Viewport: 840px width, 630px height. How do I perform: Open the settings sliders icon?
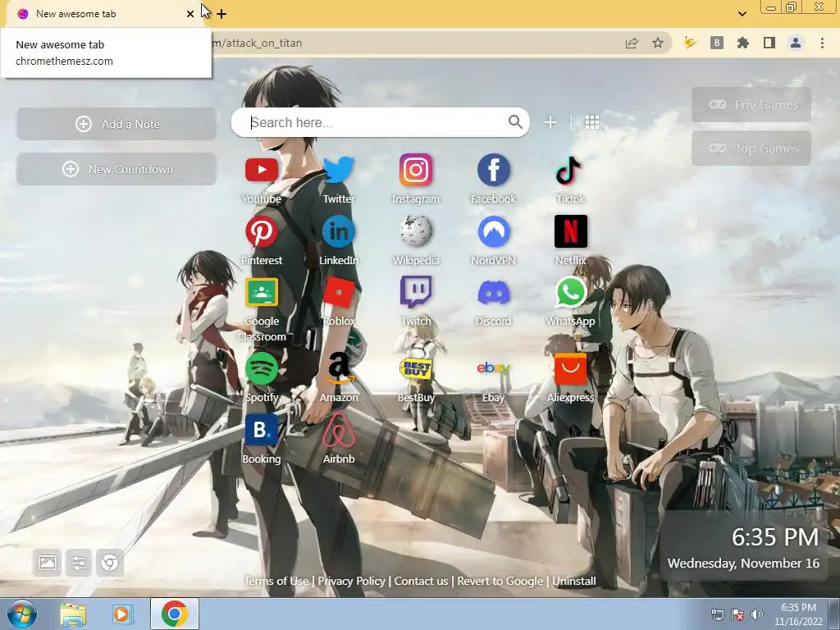[x=79, y=563]
